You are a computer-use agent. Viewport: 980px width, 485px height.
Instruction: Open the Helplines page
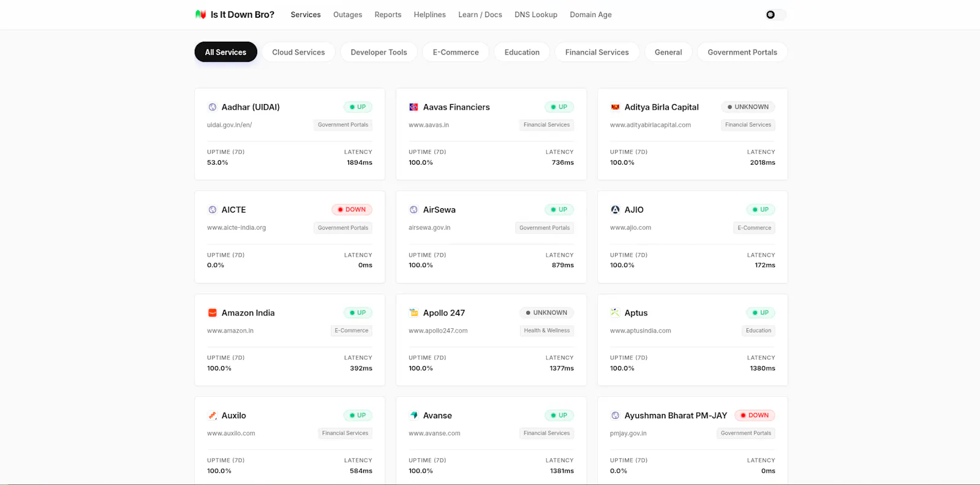(x=429, y=15)
